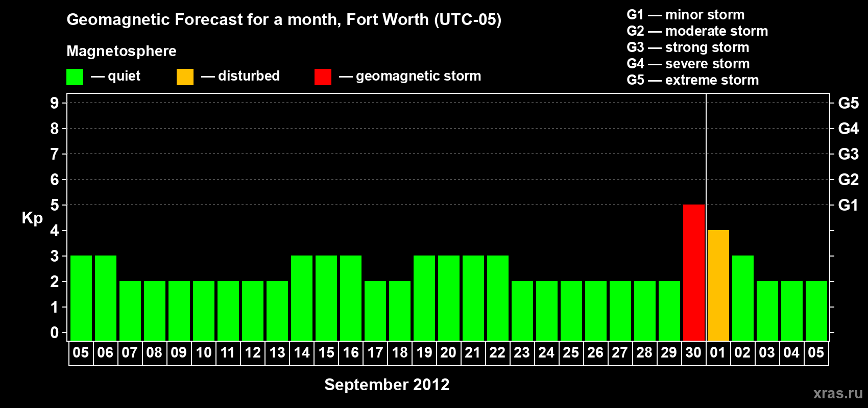
Task: Click the G3 label on the right axis
Action: 849,154
